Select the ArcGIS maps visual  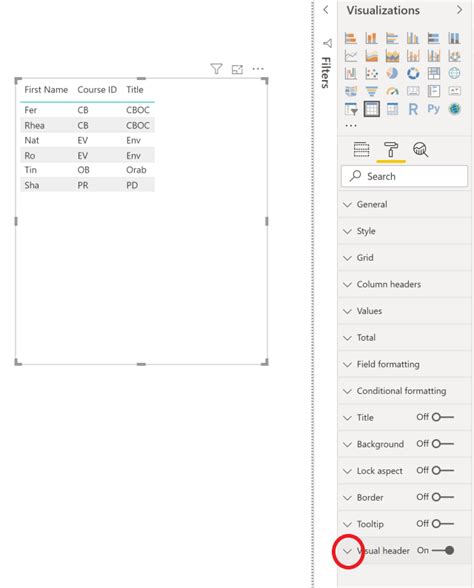click(454, 109)
